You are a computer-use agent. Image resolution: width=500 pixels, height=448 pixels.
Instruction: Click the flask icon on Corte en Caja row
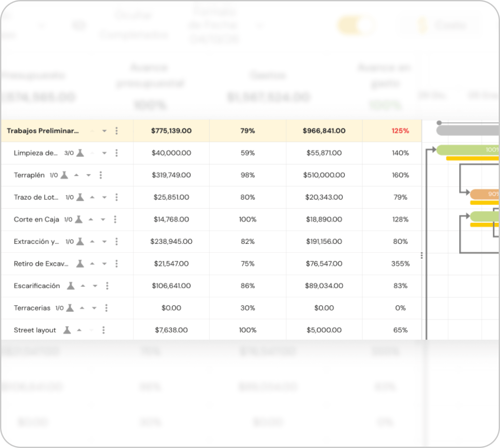coord(79,219)
